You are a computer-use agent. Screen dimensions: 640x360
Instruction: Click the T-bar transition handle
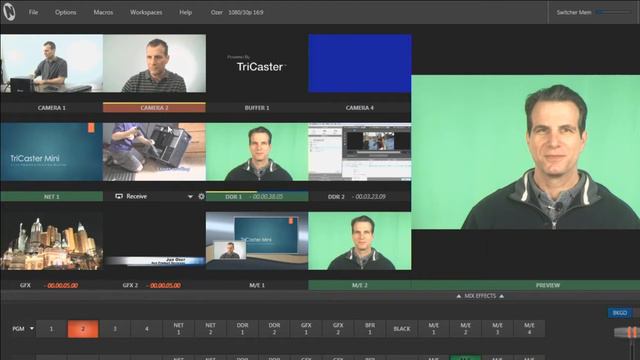click(628, 332)
